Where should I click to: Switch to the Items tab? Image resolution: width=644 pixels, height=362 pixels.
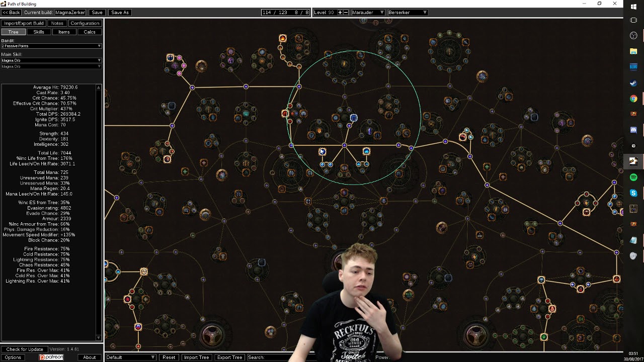pyautogui.click(x=64, y=32)
